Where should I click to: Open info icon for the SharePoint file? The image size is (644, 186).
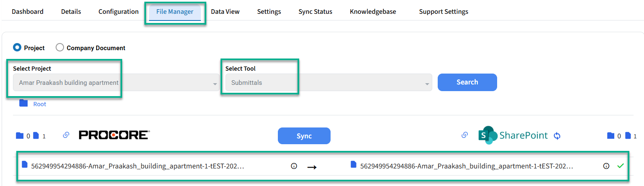(x=606, y=166)
